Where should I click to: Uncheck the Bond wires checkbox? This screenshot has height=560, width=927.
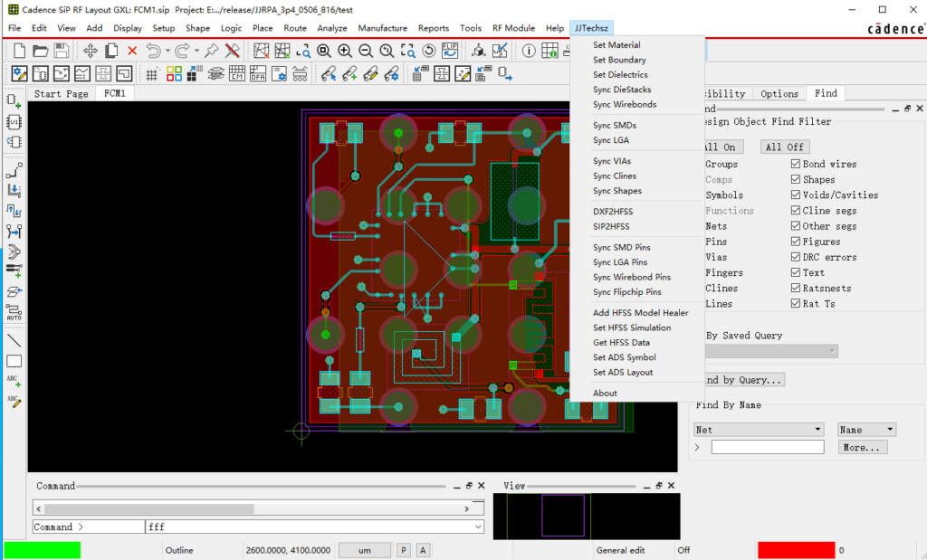(796, 164)
